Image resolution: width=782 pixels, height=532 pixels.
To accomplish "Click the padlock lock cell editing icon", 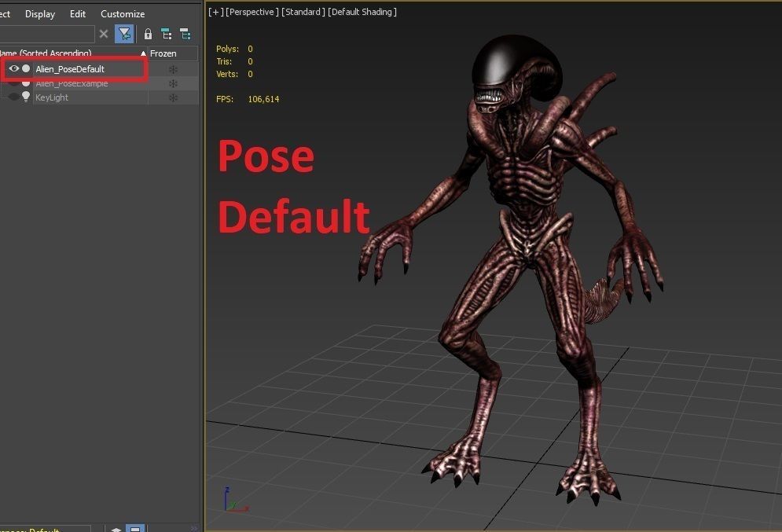I will point(148,34).
